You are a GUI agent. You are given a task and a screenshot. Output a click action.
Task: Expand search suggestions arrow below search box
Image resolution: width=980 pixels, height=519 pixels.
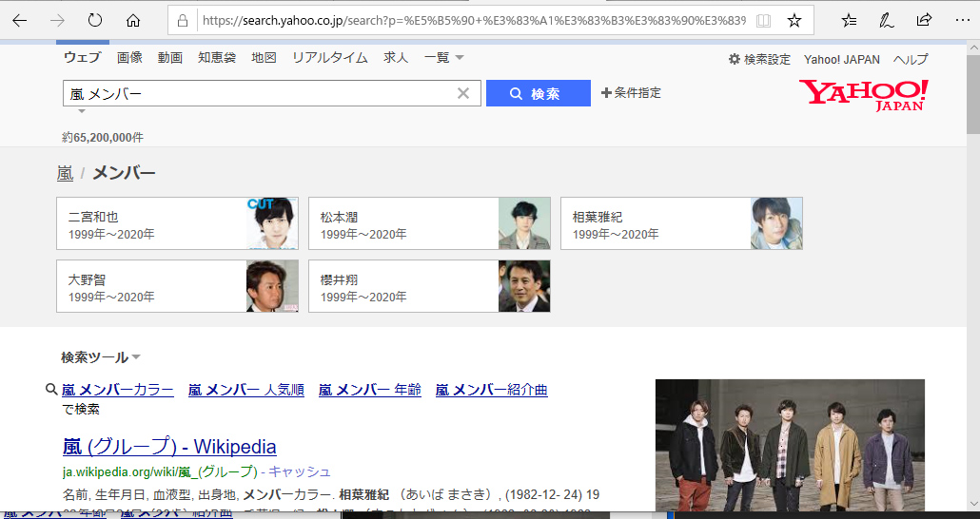pos(81,111)
